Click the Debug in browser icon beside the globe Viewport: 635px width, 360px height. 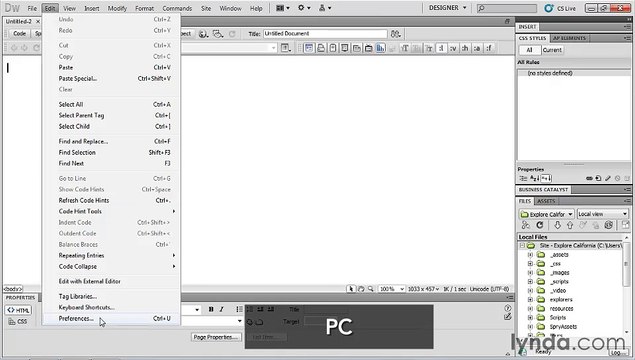tap(218, 34)
